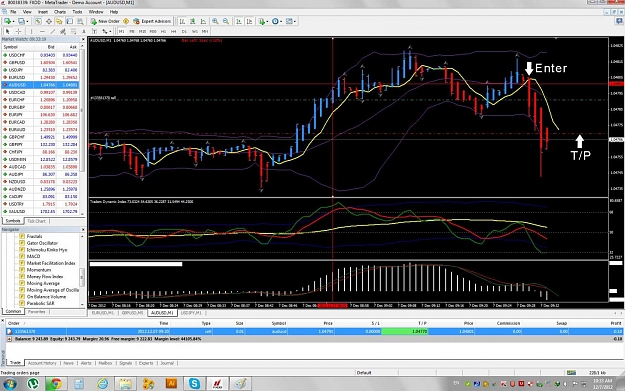Switch timeframe to M30
625x391 pixels.
point(153,31)
